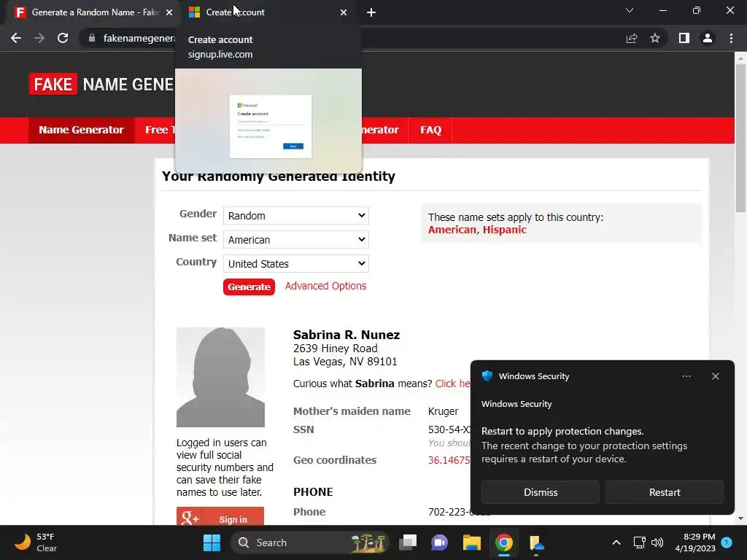Share this page using the share icon
747x560 pixels.
click(x=632, y=38)
